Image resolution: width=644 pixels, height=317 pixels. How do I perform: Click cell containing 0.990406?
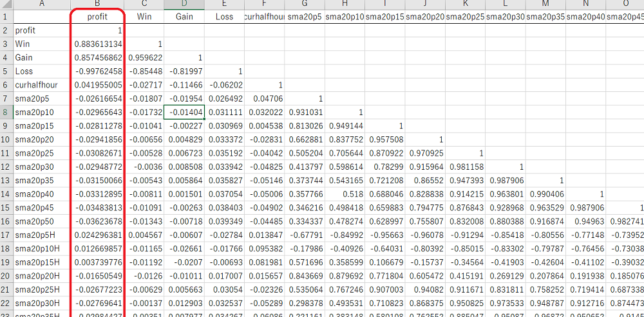546,194
